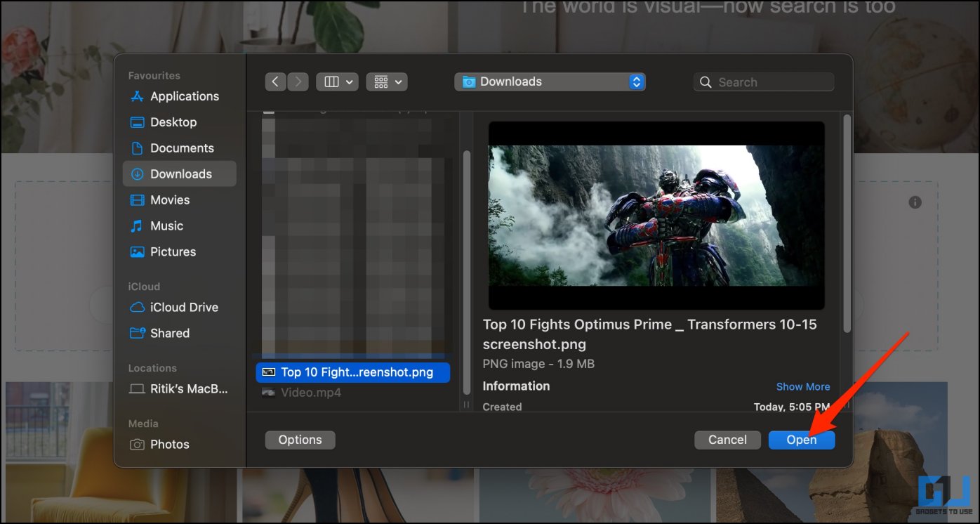This screenshot has height=524, width=980.
Task: Click the iCloud Drive cloud icon
Action: tap(138, 308)
